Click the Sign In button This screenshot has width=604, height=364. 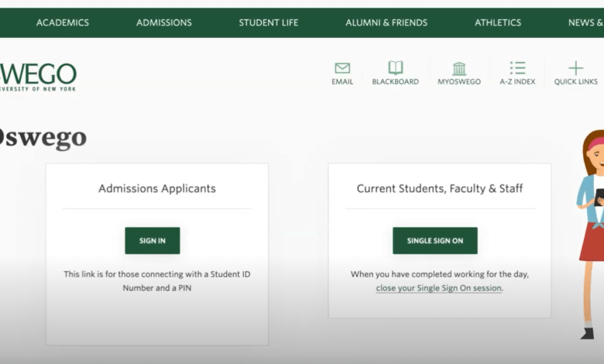pos(152,241)
